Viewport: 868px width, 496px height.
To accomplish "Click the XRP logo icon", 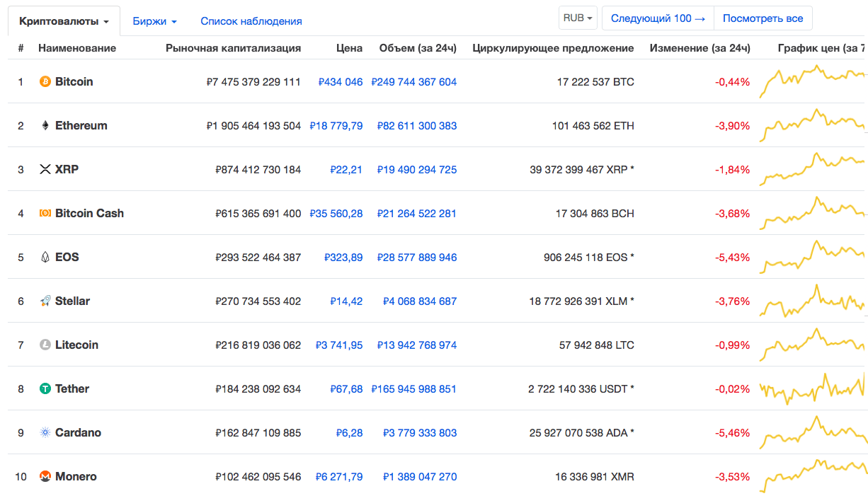I will [x=45, y=170].
